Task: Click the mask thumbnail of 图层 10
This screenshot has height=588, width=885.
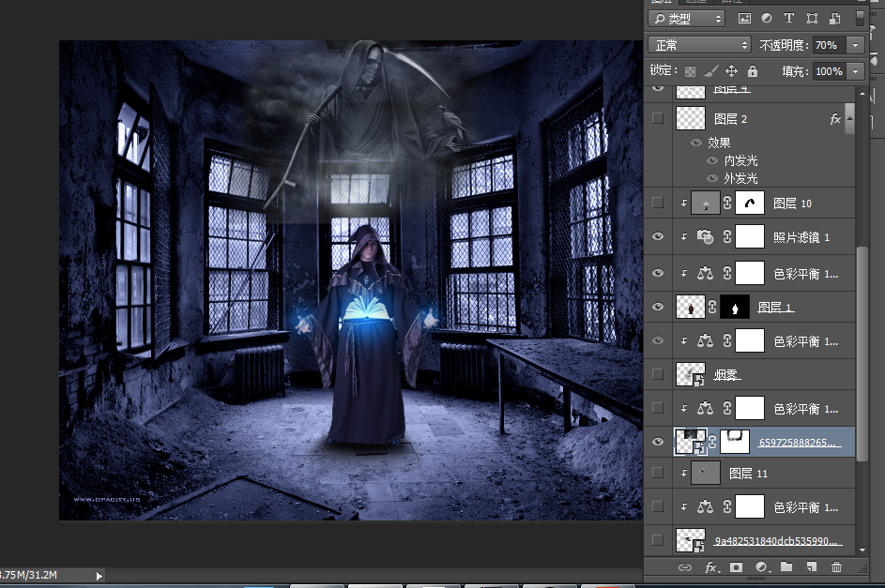Action: [x=748, y=203]
